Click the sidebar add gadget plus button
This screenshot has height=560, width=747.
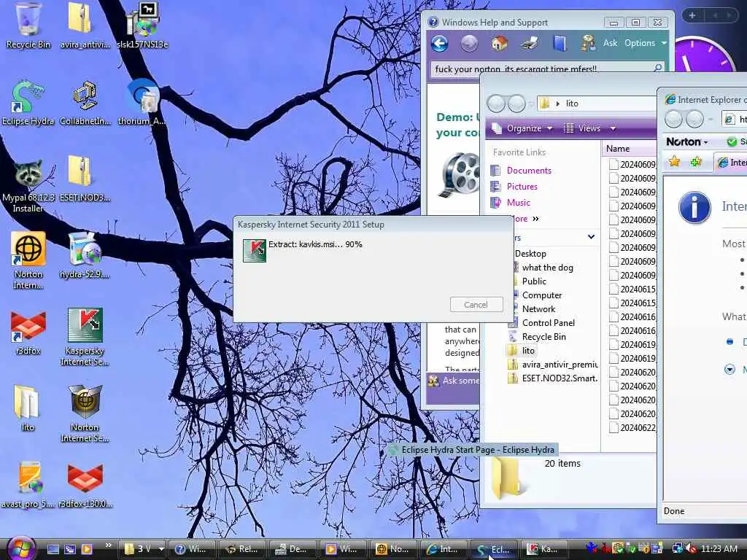[x=692, y=15]
